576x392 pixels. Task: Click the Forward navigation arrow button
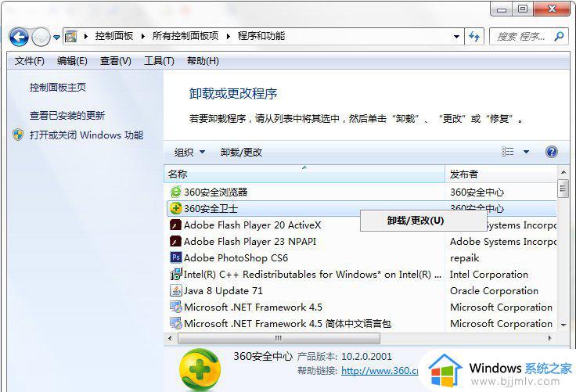[x=41, y=37]
